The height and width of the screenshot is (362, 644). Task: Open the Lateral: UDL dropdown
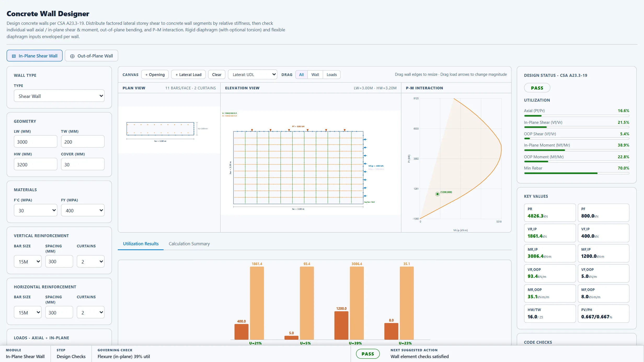pos(252,75)
